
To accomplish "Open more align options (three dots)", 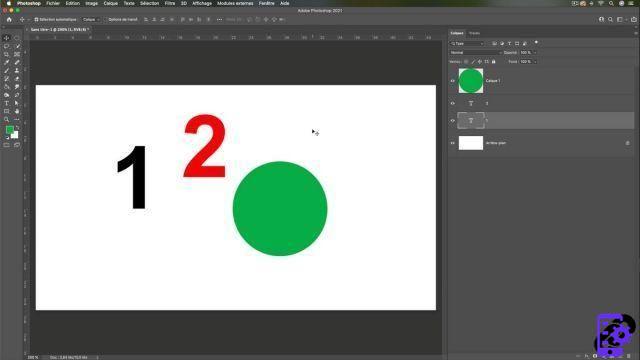I will click(219, 19).
